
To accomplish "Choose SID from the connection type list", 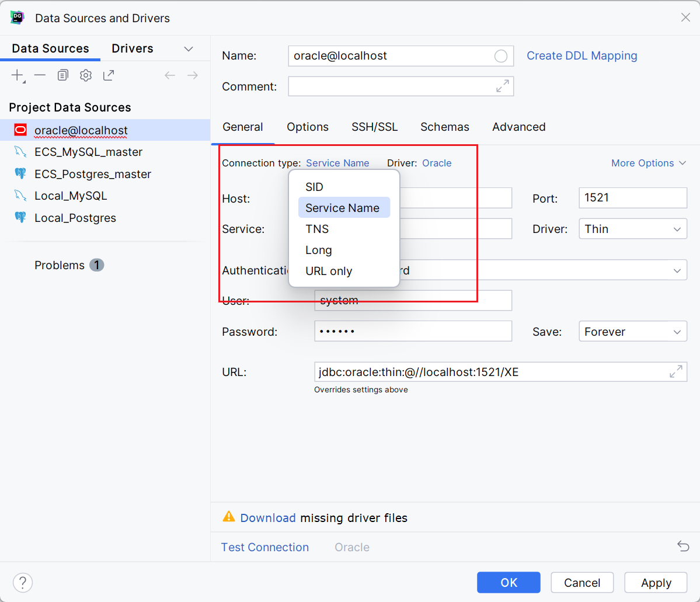I will 344,187.
